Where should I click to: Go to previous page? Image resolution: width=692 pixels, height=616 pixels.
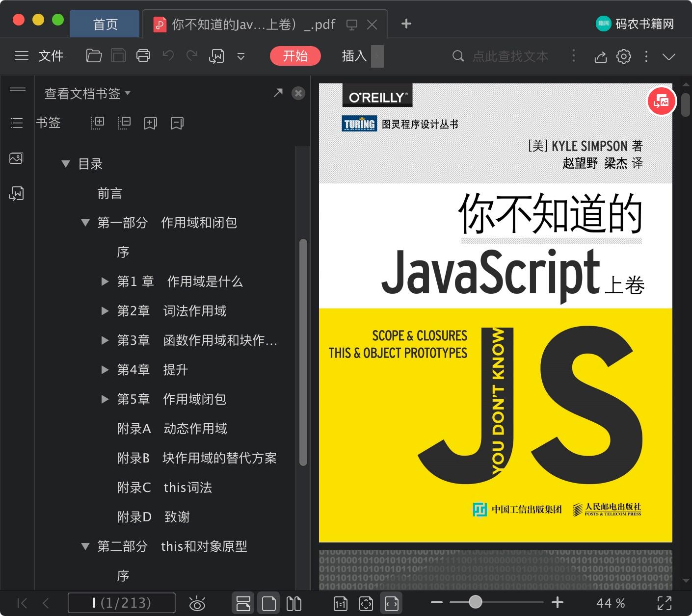46,603
